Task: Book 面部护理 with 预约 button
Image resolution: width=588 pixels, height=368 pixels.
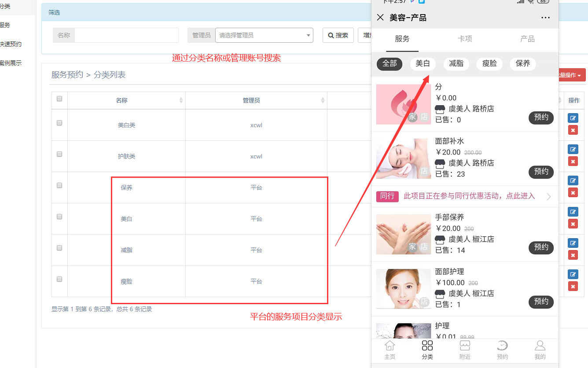Action: (x=541, y=302)
